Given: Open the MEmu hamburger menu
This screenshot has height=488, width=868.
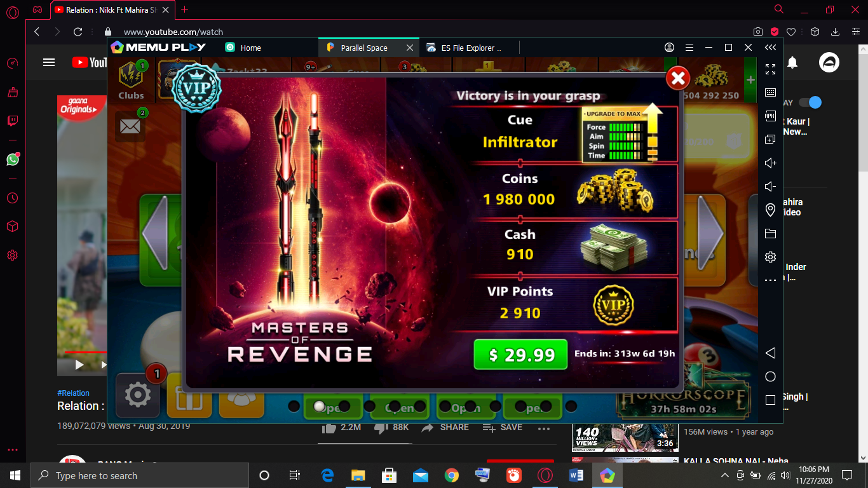Looking at the screenshot, I should (689, 48).
